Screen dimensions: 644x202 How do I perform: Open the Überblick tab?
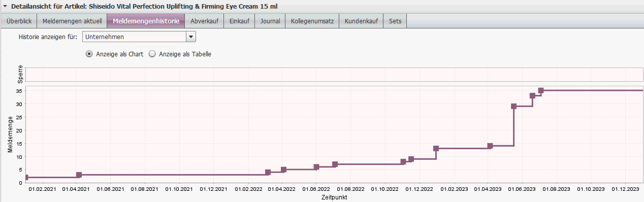[19, 21]
